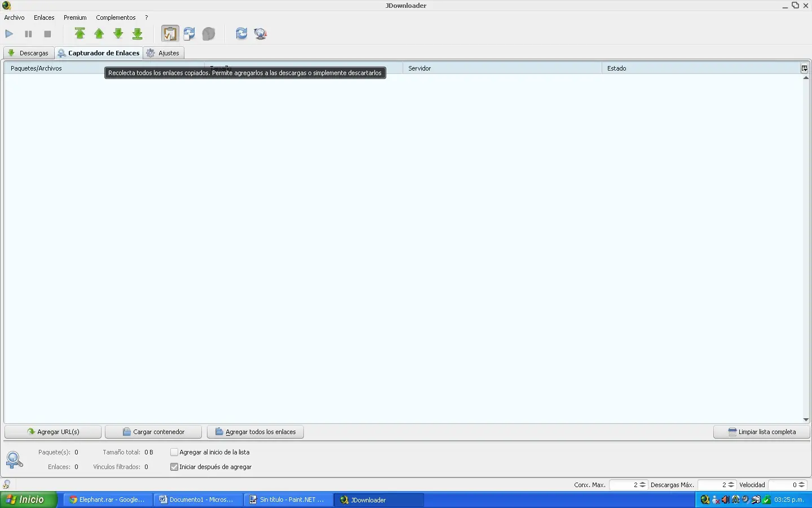Select the Capturador de Enlaces tab

99,53
